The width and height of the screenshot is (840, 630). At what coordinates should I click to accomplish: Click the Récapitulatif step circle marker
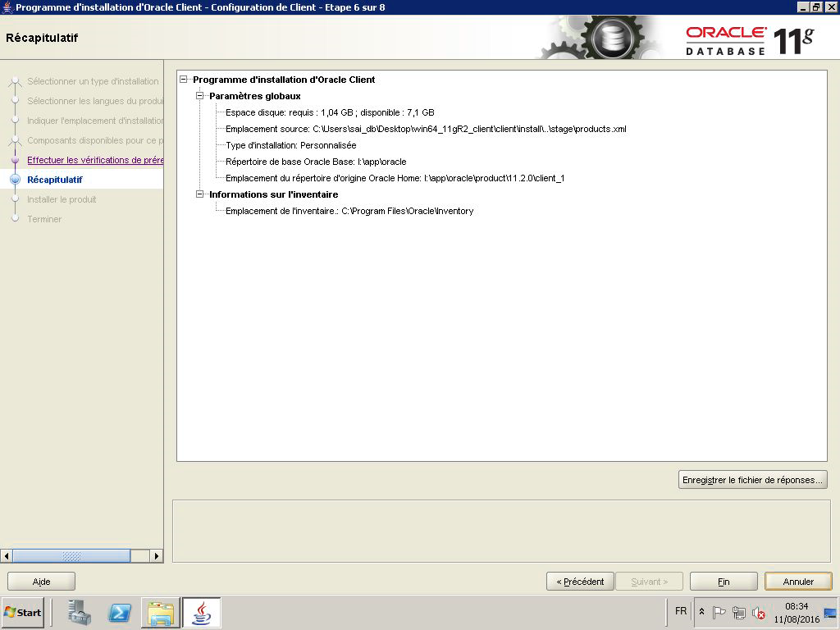pyautogui.click(x=15, y=180)
